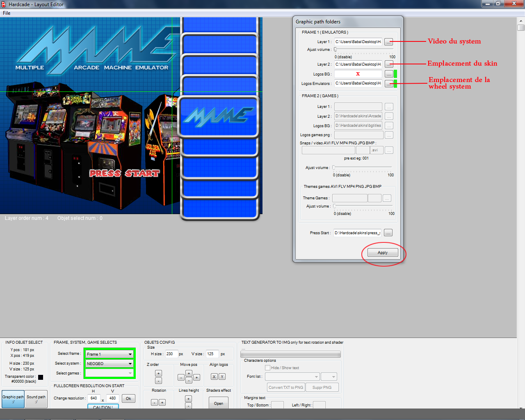The height and width of the screenshot is (420, 525).
Task: Click the Apply button
Action: [383, 253]
